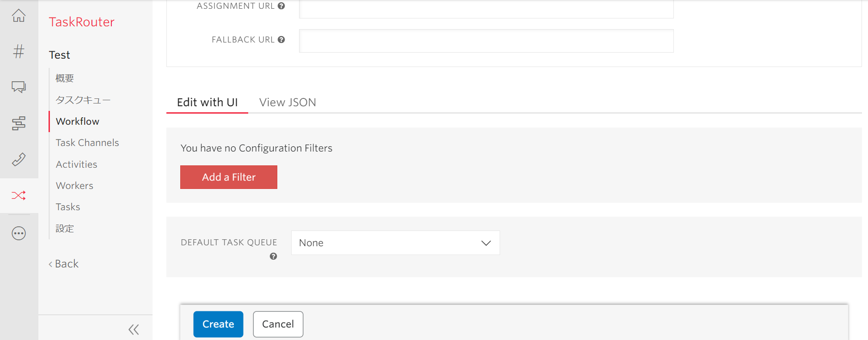868x340 pixels.
Task: Open the Phone Numbers hash icon
Action: pos(18,51)
